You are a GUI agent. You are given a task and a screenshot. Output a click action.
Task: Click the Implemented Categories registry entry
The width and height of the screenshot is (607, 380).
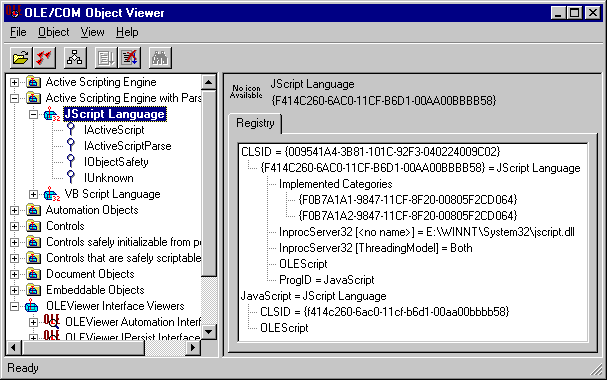point(336,184)
